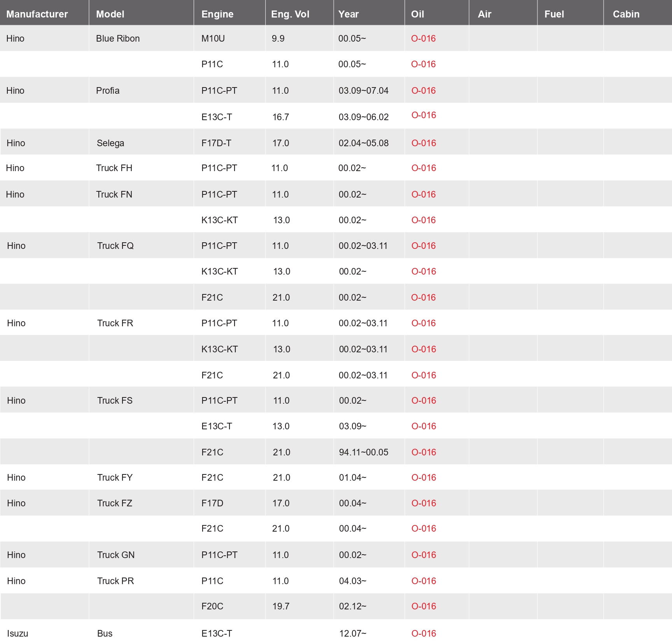672x644 pixels.
Task: Select the Truck GN model cell
Action: point(116,555)
